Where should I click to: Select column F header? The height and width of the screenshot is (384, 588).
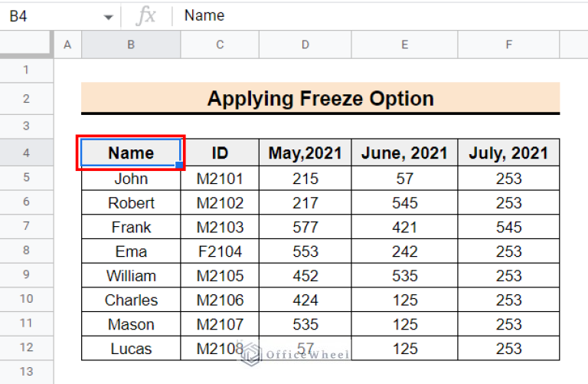(508, 45)
